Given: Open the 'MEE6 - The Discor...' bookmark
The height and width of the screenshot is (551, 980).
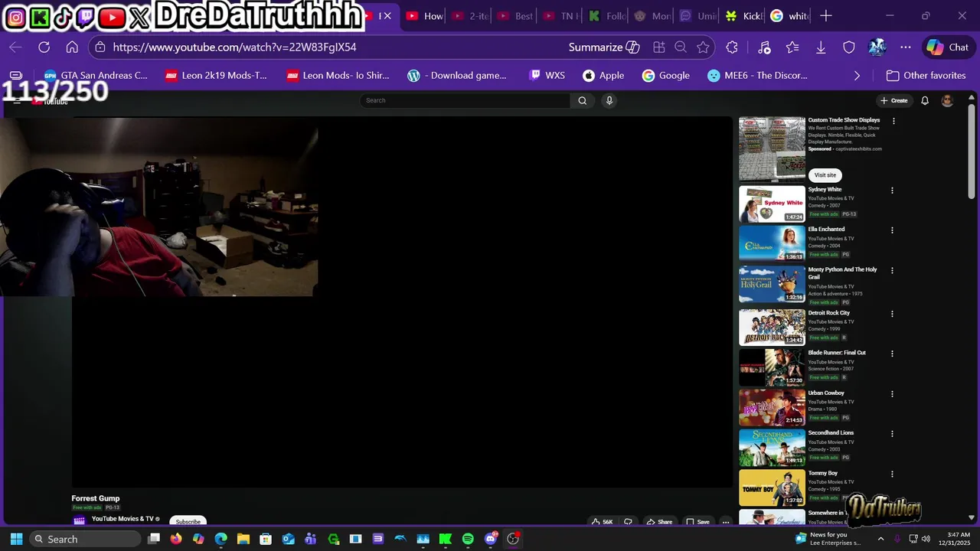Looking at the screenshot, I should tap(758, 76).
